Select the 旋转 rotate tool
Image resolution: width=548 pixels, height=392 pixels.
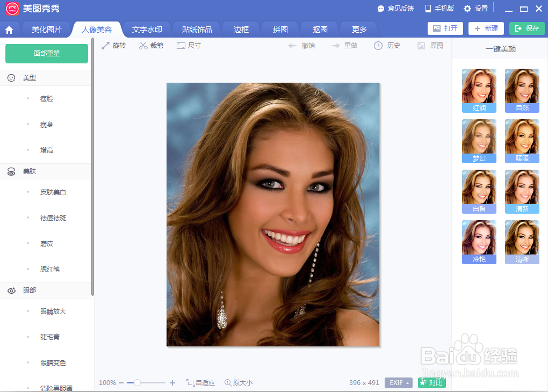point(113,46)
